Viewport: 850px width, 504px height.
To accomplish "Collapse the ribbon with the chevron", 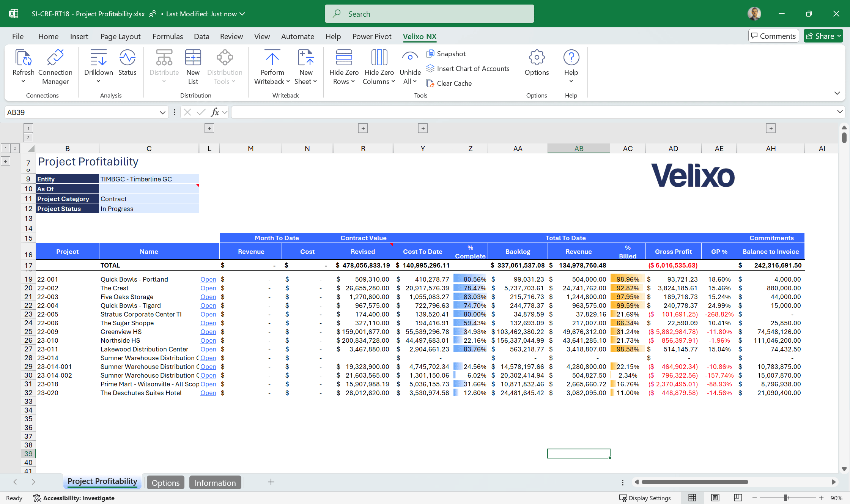I will pyautogui.click(x=837, y=93).
